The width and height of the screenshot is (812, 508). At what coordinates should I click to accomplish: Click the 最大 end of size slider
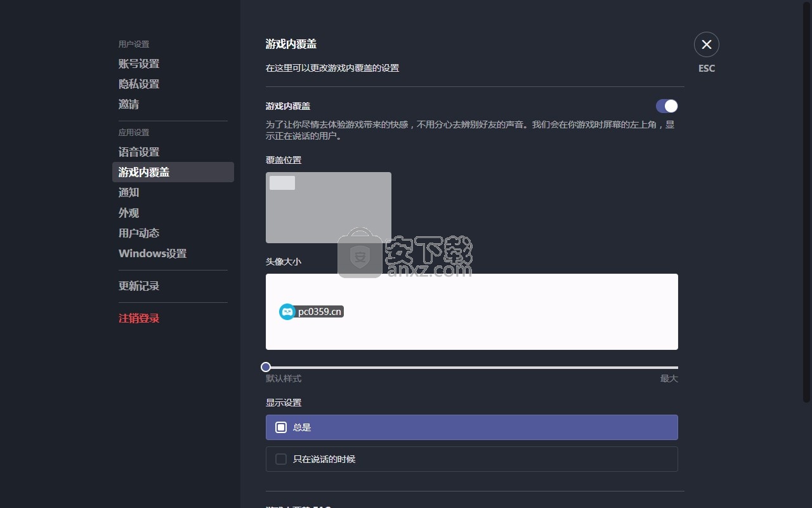tap(676, 367)
